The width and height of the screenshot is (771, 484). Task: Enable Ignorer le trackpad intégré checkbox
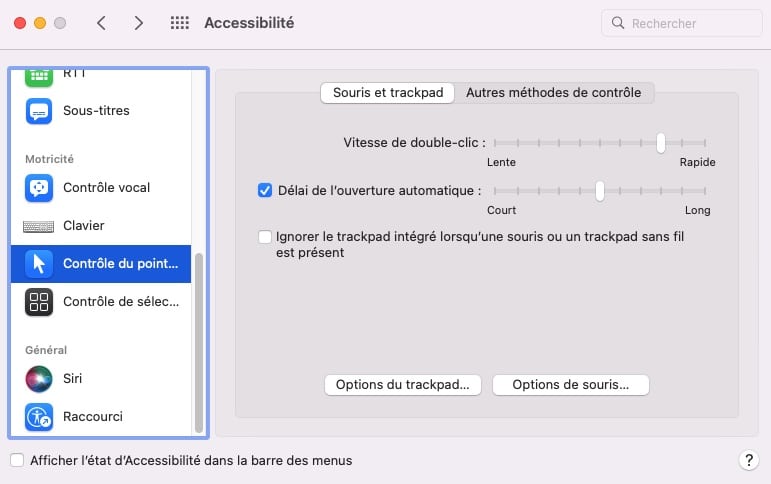[x=265, y=237]
